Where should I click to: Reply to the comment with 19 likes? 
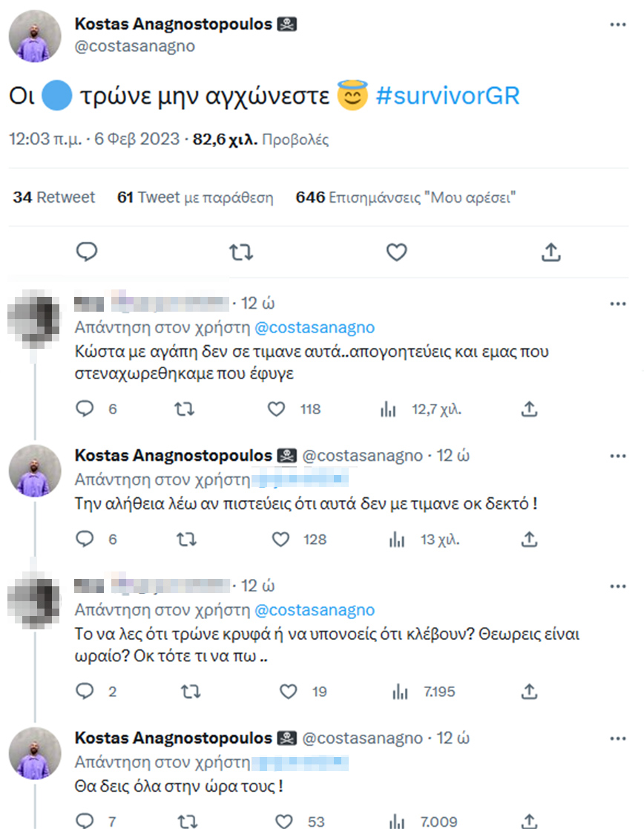tap(86, 692)
